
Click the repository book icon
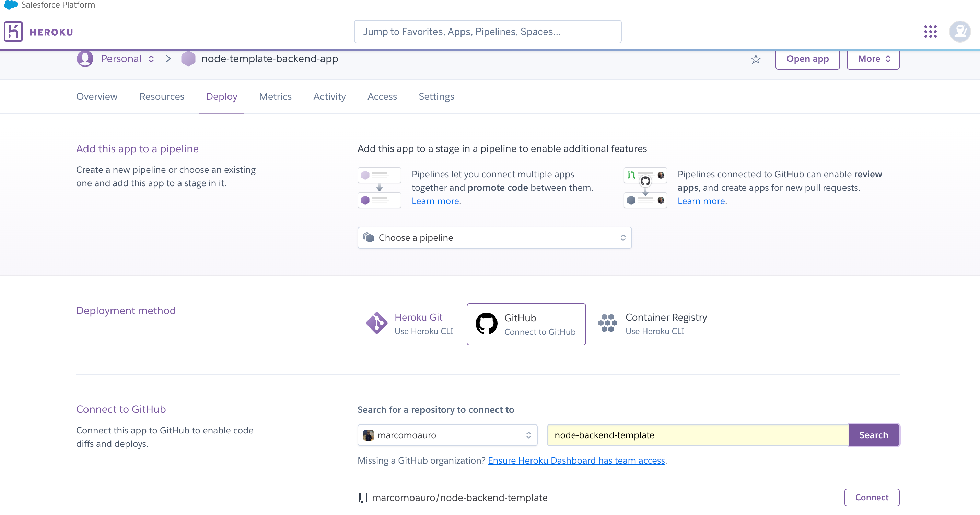pos(363,498)
